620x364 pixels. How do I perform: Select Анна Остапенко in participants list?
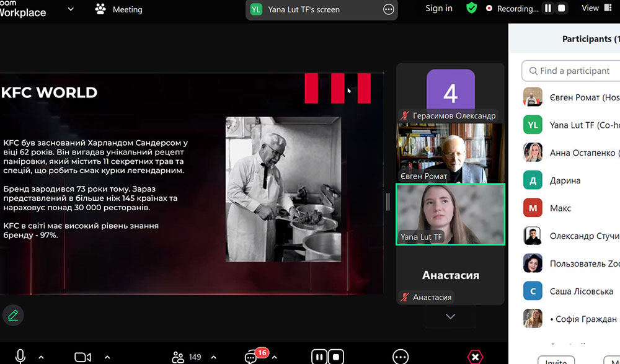point(570,153)
